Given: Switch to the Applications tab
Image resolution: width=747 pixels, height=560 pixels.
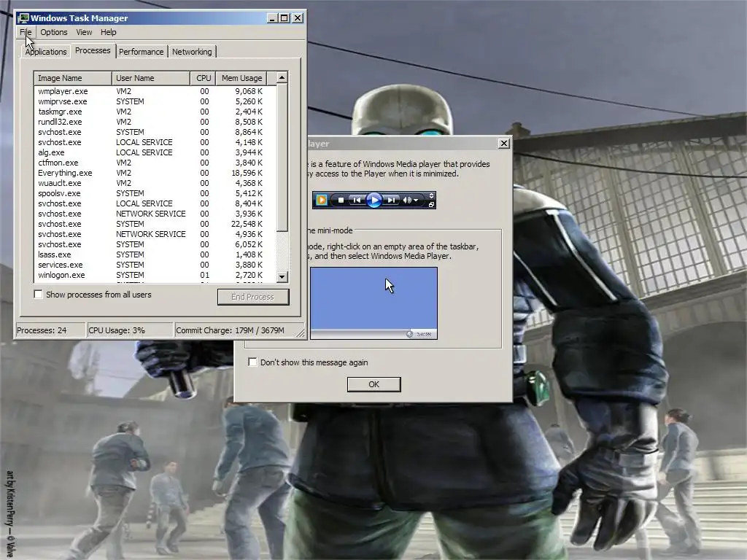Looking at the screenshot, I should 46,52.
